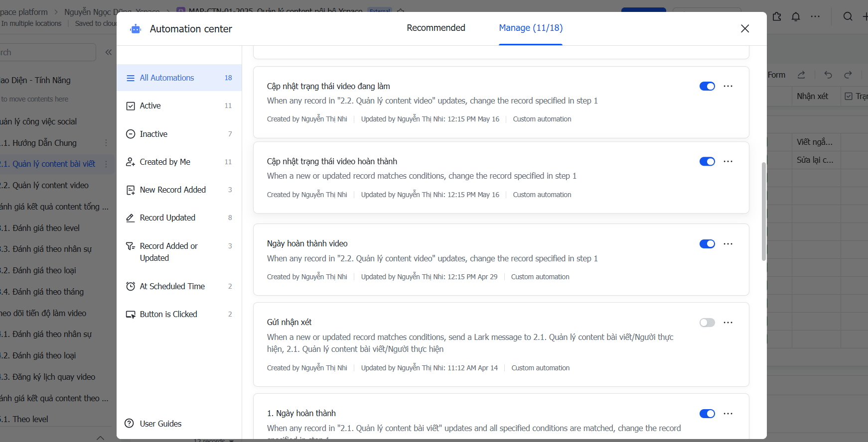The height and width of the screenshot is (442, 868).
Task: Disable 'Cập nhật trạng thái video hoàn thành' automation
Action: coord(707,161)
